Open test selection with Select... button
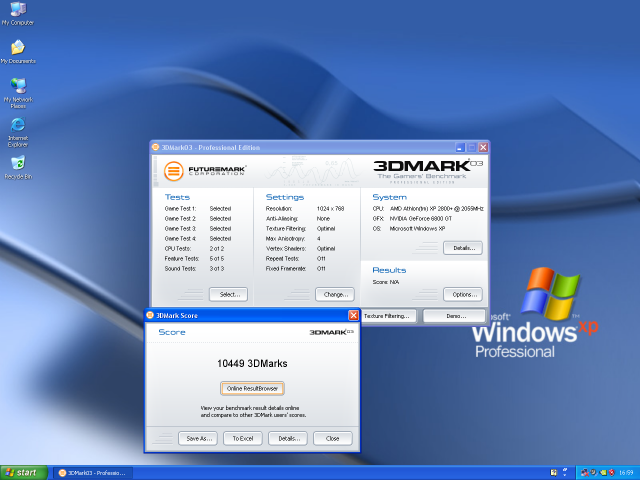 pyautogui.click(x=229, y=294)
